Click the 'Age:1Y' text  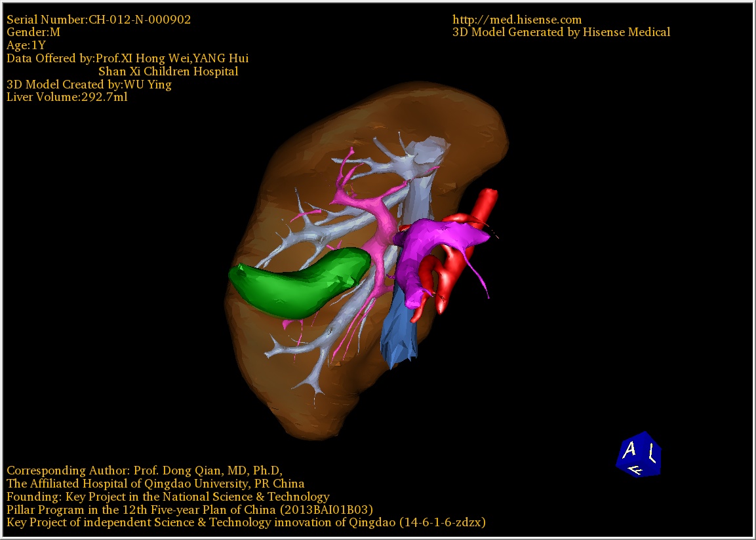(x=26, y=45)
